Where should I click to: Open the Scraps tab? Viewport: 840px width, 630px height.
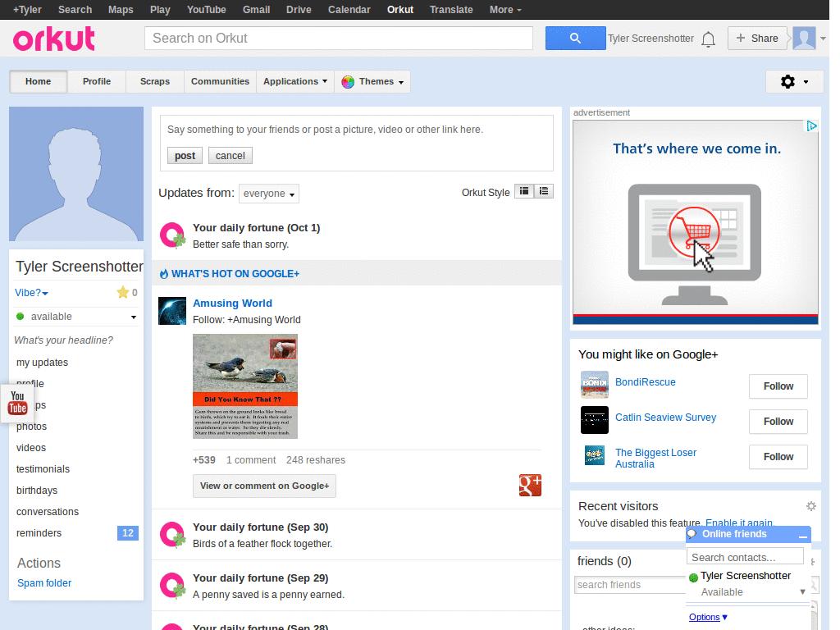(155, 81)
